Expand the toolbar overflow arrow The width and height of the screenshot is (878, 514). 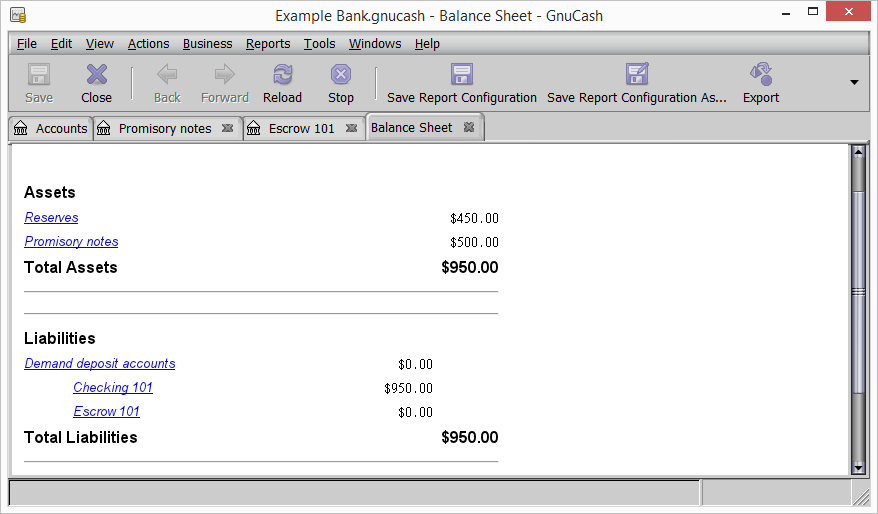[854, 82]
